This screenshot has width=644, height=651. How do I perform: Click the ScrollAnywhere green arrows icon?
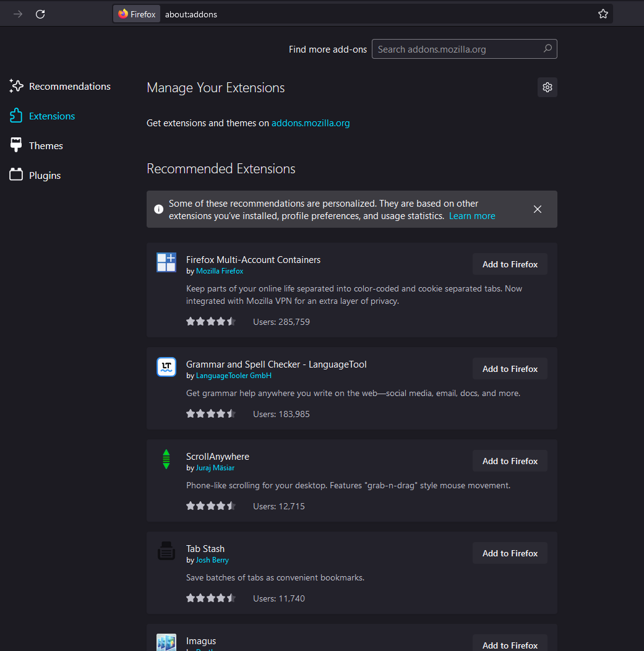pos(166,459)
